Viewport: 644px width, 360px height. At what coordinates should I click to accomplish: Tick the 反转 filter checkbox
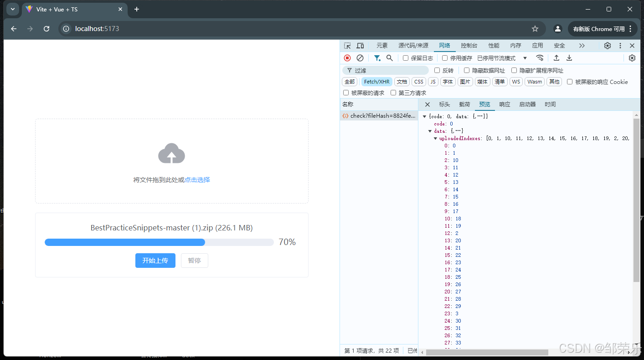(x=437, y=70)
